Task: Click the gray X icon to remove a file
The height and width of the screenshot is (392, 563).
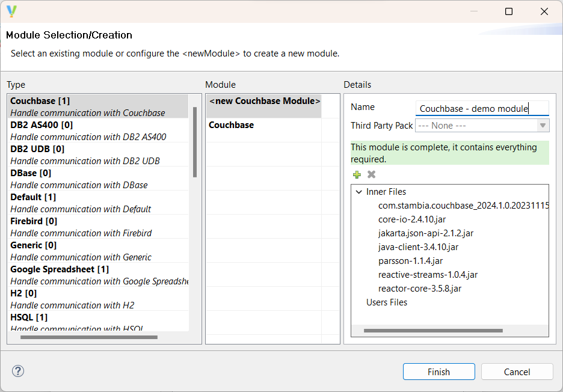Action: point(371,174)
